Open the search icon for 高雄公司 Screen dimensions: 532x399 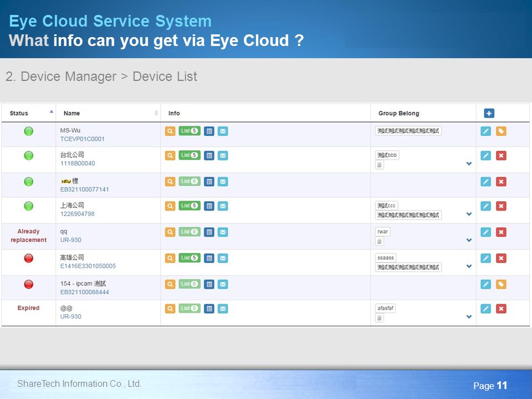[x=170, y=258]
